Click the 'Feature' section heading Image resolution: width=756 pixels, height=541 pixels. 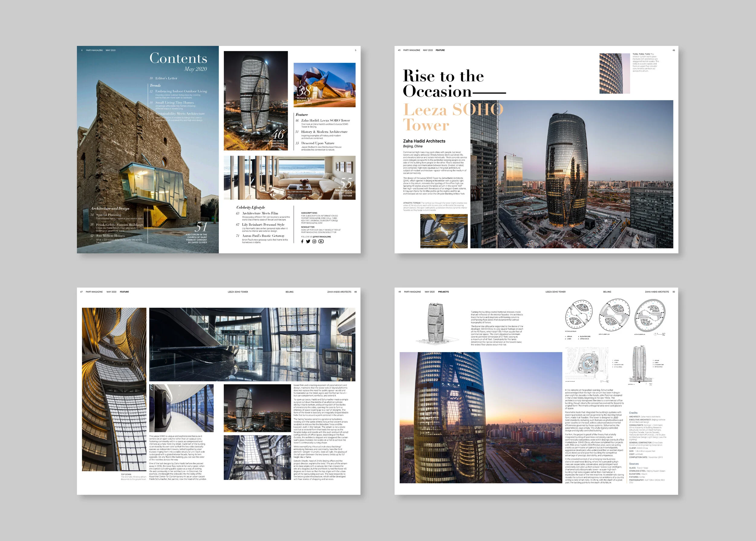pos(302,115)
